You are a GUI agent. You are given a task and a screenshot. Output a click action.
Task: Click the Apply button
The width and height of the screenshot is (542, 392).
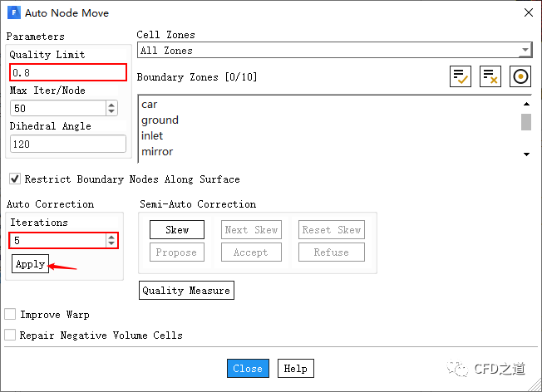[30, 264]
